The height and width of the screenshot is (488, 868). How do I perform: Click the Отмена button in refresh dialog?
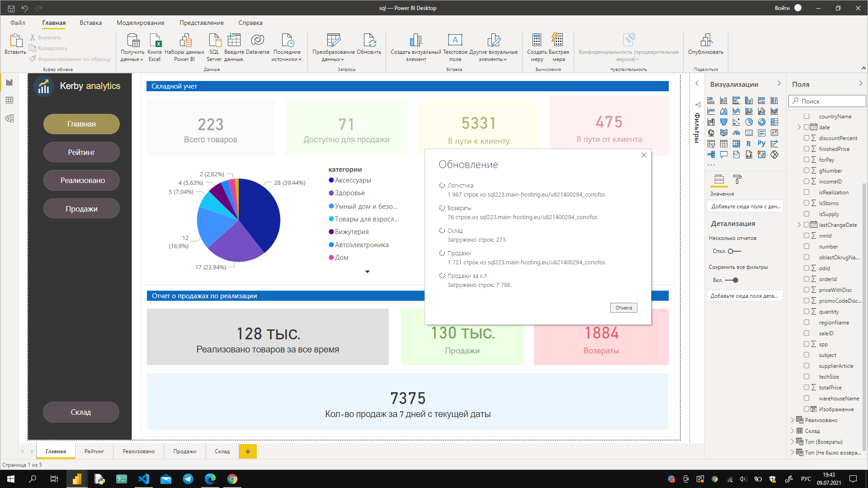click(623, 308)
